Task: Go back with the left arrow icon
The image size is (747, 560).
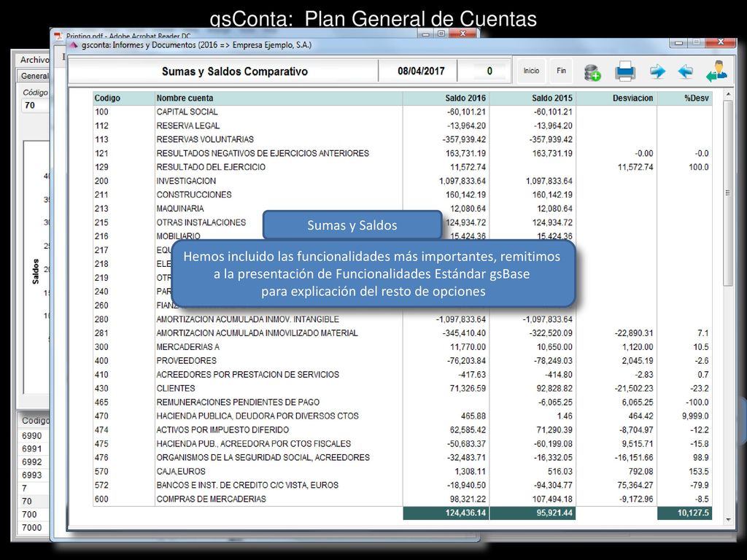Action: pos(685,71)
